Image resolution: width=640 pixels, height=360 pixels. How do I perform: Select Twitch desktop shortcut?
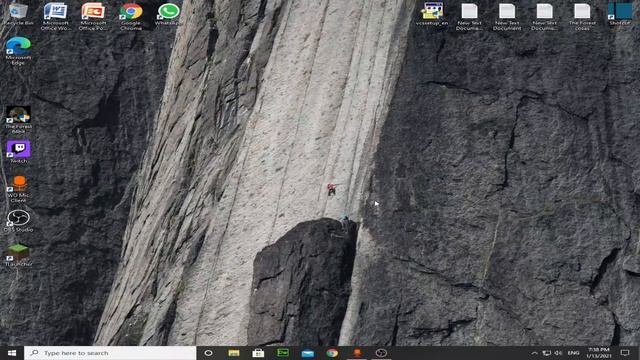click(18, 152)
